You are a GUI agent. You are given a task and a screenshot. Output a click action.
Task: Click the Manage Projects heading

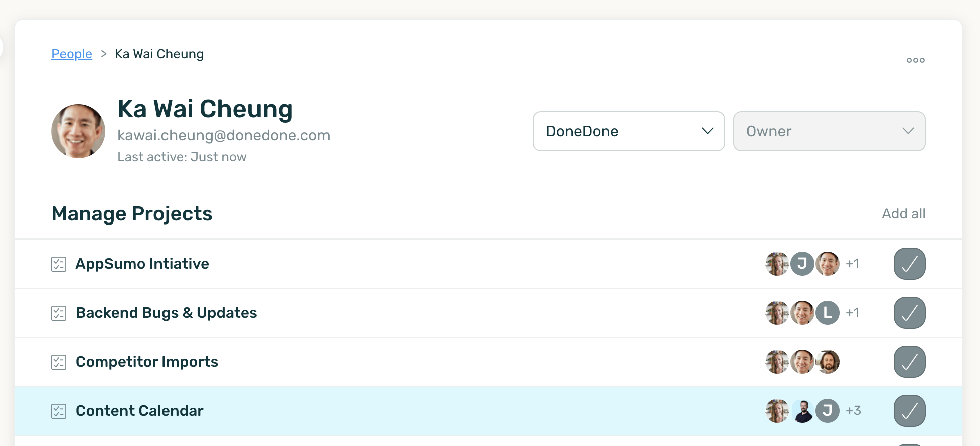coord(132,214)
